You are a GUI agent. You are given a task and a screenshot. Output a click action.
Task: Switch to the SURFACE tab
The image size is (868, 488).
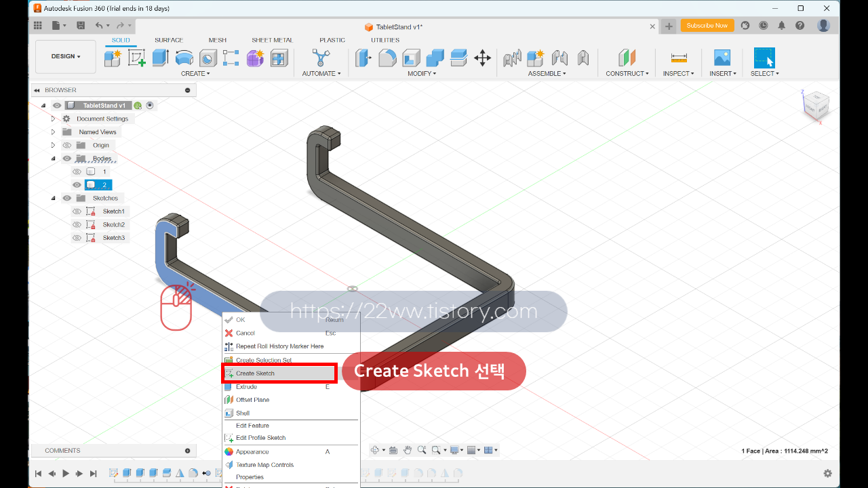(169, 40)
